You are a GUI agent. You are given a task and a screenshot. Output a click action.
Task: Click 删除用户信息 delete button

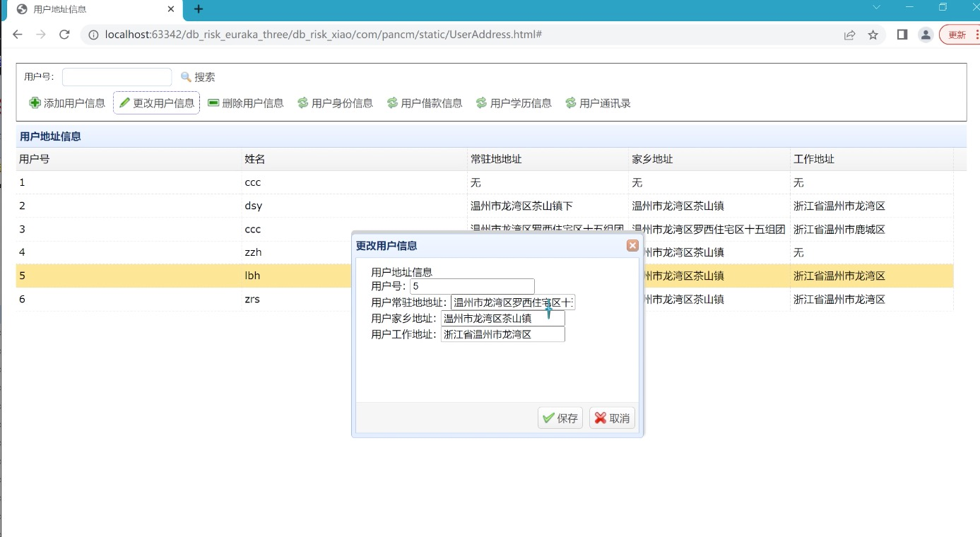tap(245, 103)
